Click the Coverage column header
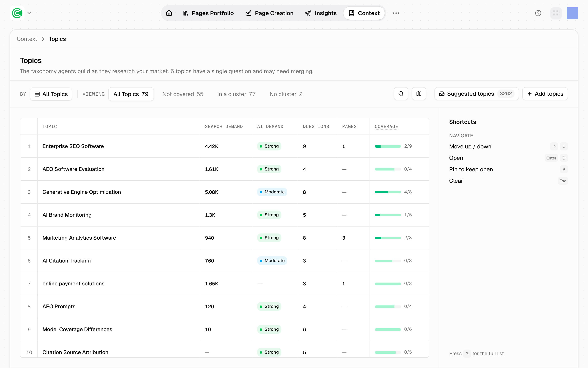The width and height of the screenshot is (588, 368). [386, 127]
